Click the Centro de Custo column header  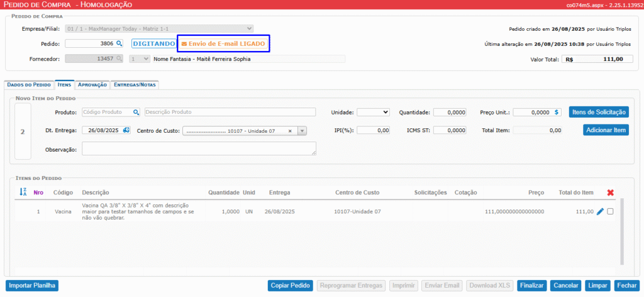357,193
